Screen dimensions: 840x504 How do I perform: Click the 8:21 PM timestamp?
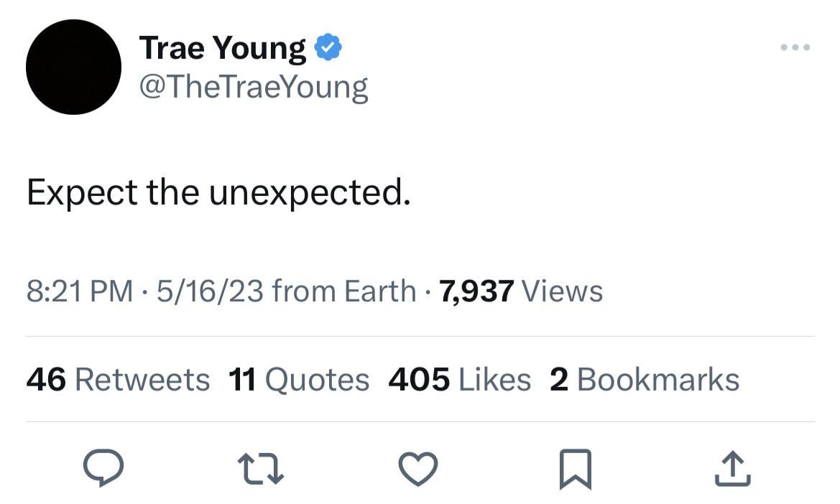[x=79, y=291]
